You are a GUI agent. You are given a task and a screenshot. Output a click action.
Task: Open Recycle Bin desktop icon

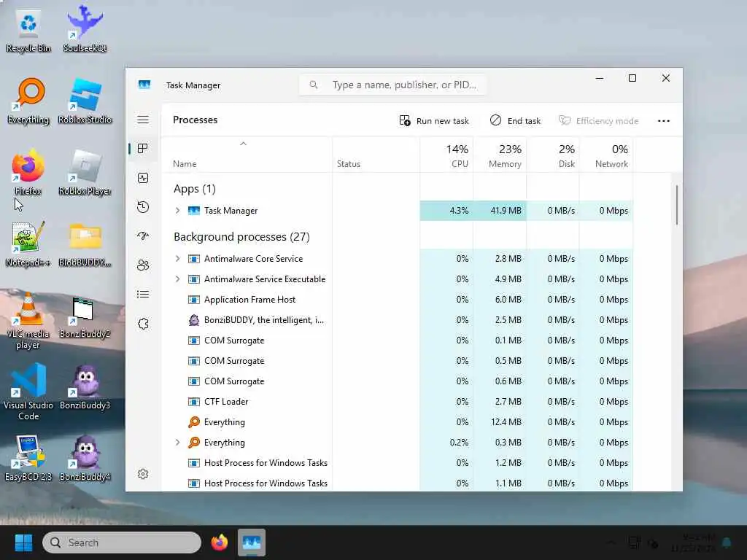[28, 31]
